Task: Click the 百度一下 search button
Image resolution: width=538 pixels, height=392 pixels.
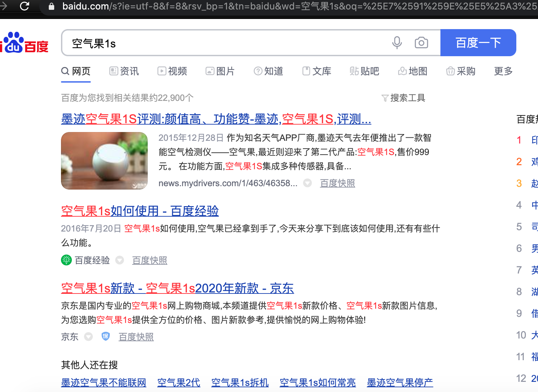Action: tap(478, 43)
